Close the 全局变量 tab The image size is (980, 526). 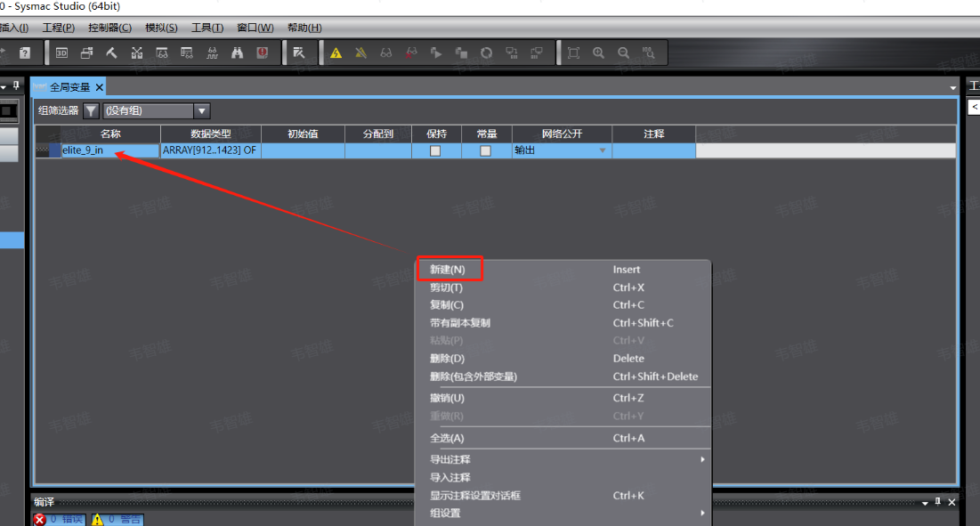100,87
